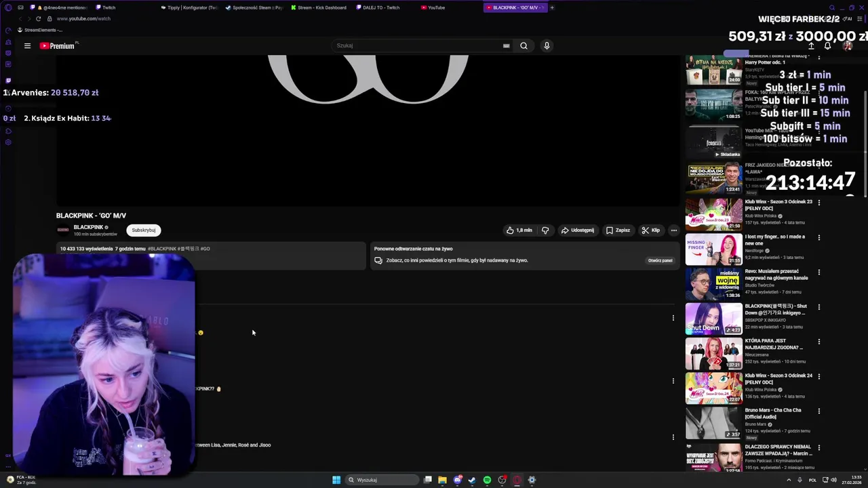Open Twitch icon in Opera sidebar
The width and height of the screenshot is (868, 488).
point(8,80)
